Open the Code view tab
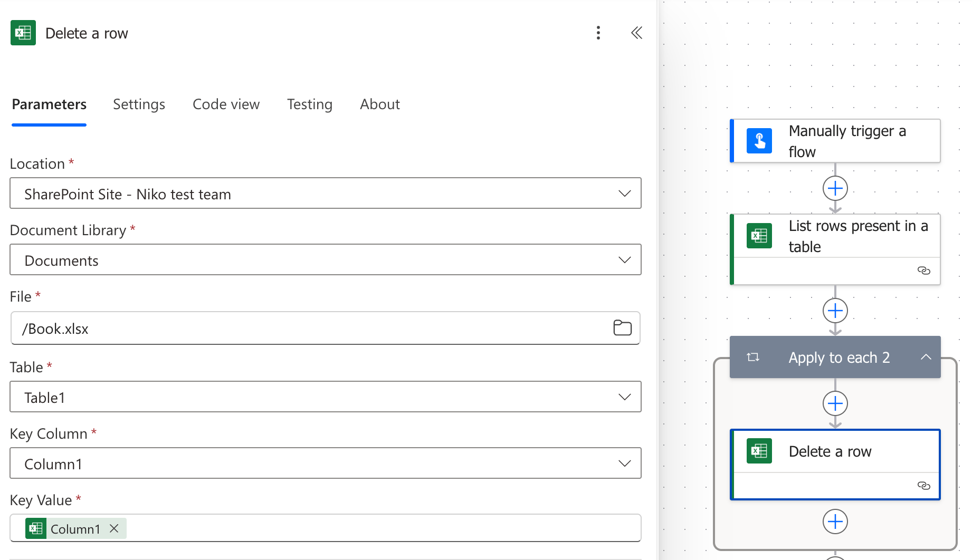972x560 pixels. pos(226,104)
